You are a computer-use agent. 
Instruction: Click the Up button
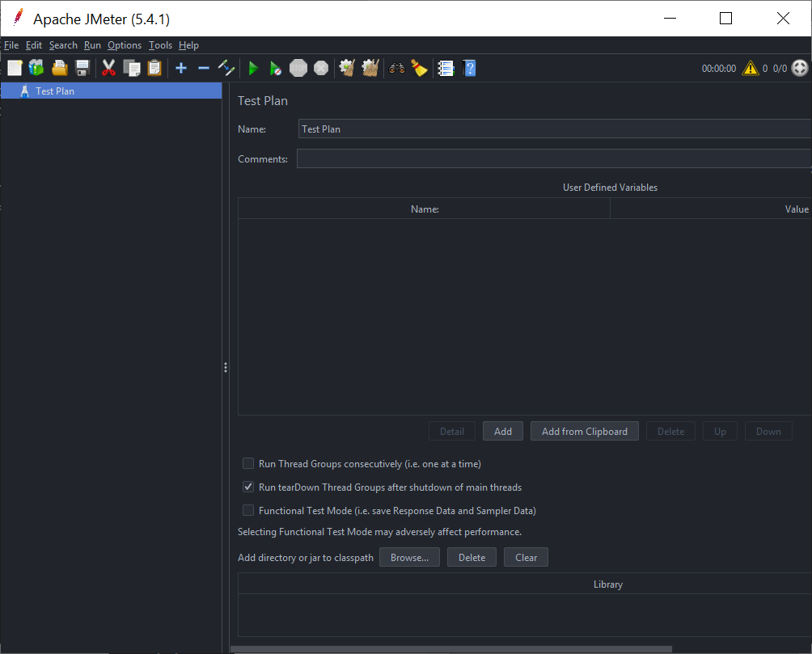(720, 431)
